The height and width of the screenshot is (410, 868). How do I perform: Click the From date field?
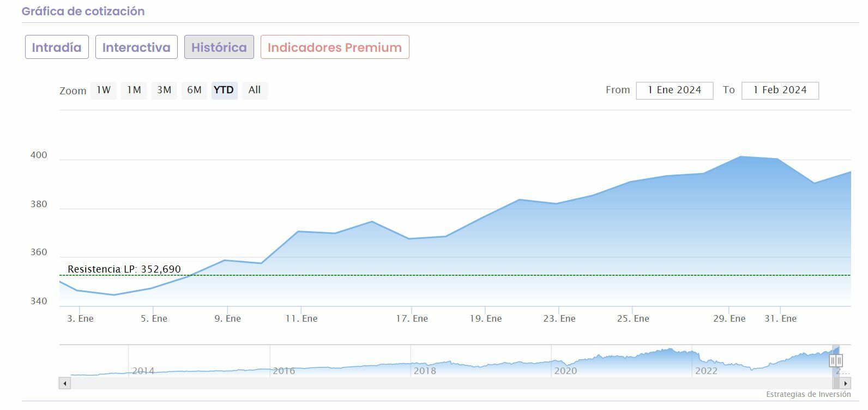[x=674, y=91]
